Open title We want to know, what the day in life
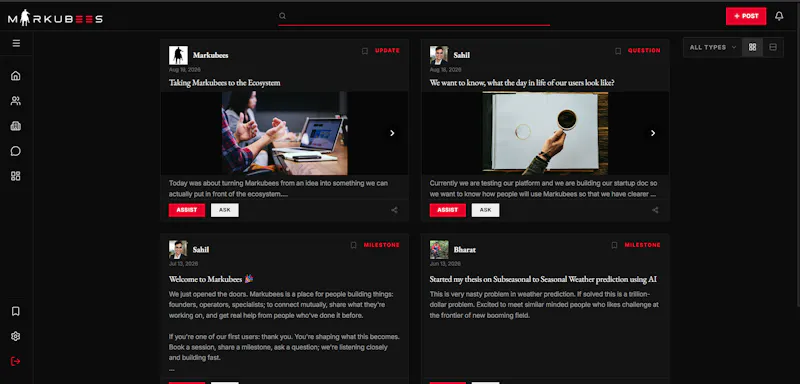The width and height of the screenshot is (800, 384). coord(522,83)
